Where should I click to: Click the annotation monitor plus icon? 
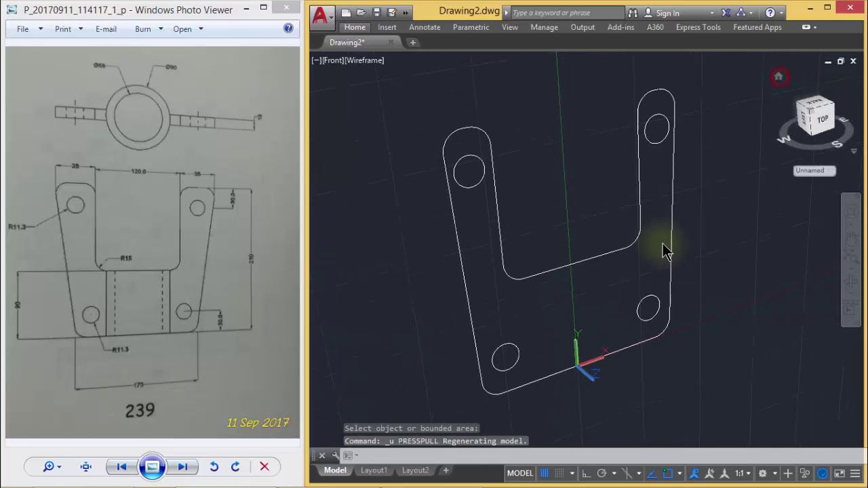(788, 473)
